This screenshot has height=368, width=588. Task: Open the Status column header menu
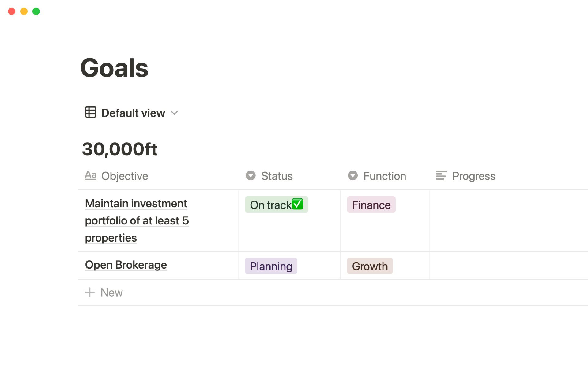(x=277, y=176)
